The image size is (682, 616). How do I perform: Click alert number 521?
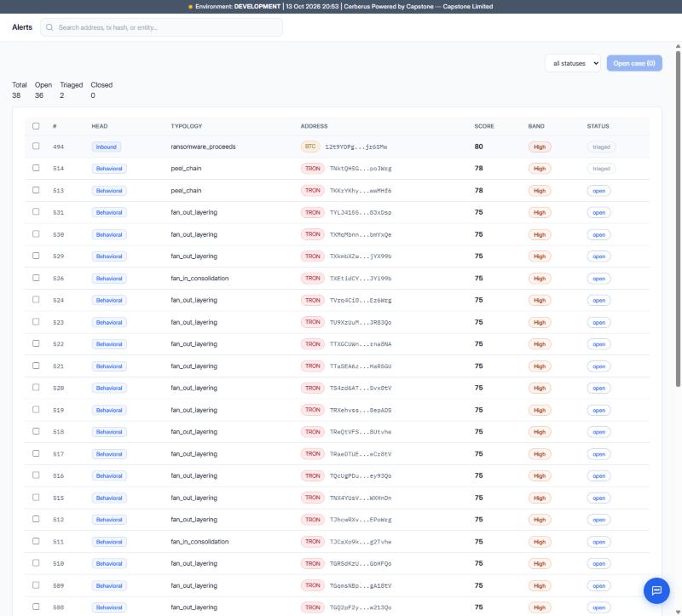click(58, 366)
